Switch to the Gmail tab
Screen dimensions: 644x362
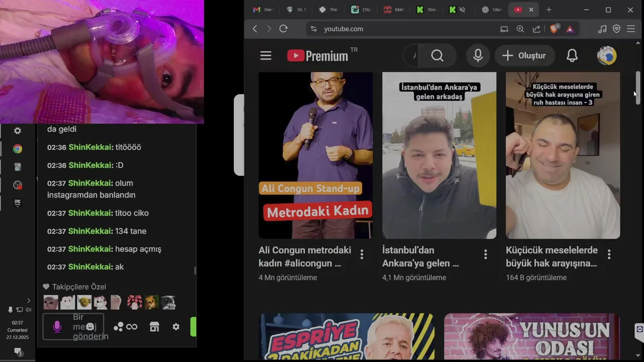[264, 10]
